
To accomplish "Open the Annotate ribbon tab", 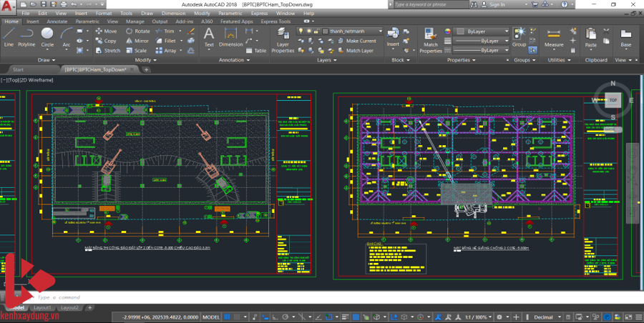I will (x=57, y=21).
